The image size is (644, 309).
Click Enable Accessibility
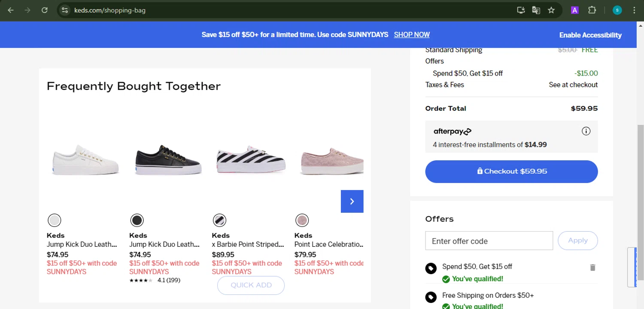click(x=590, y=35)
